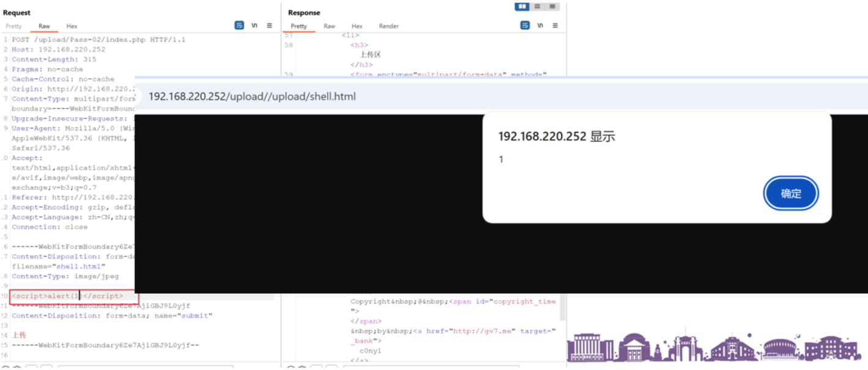Click the Content-Type: image/jpeg line
Viewport: 868px width, 370px height.
pyautogui.click(x=65, y=276)
